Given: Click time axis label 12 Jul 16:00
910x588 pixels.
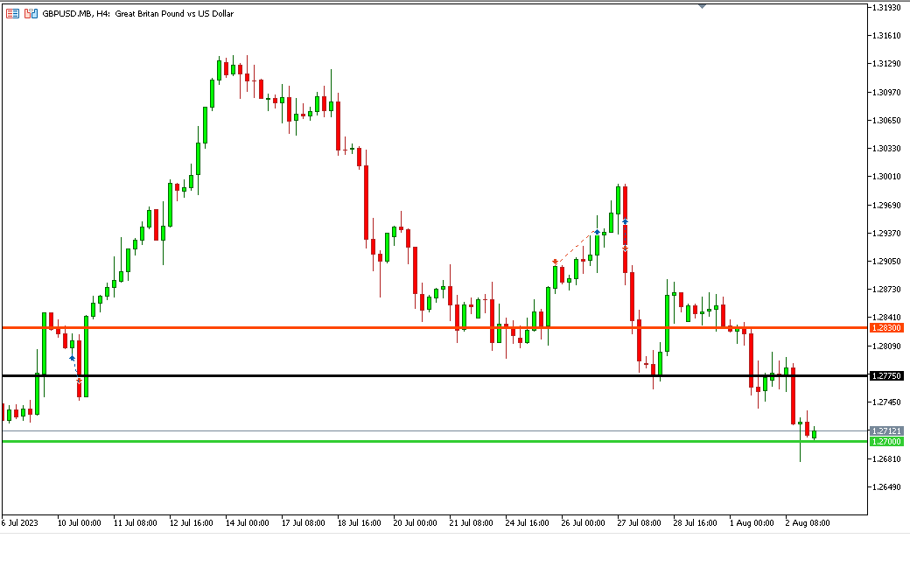Looking at the screenshot, I should (191, 523).
